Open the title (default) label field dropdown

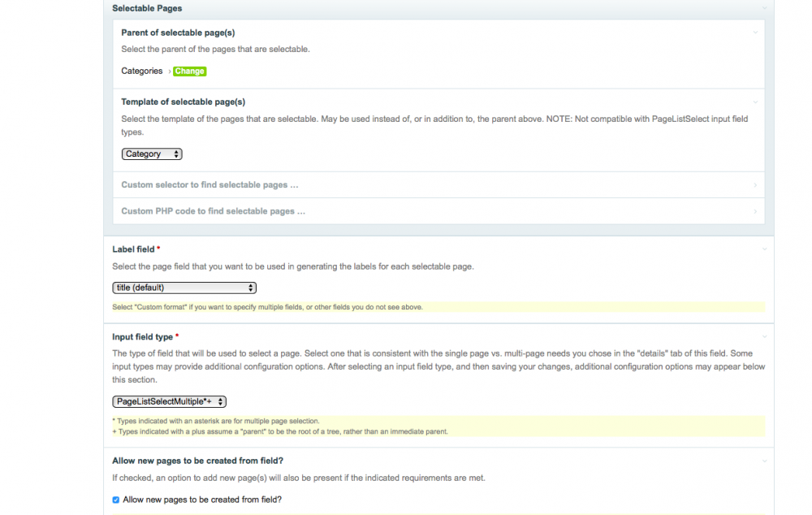point(184,288)
